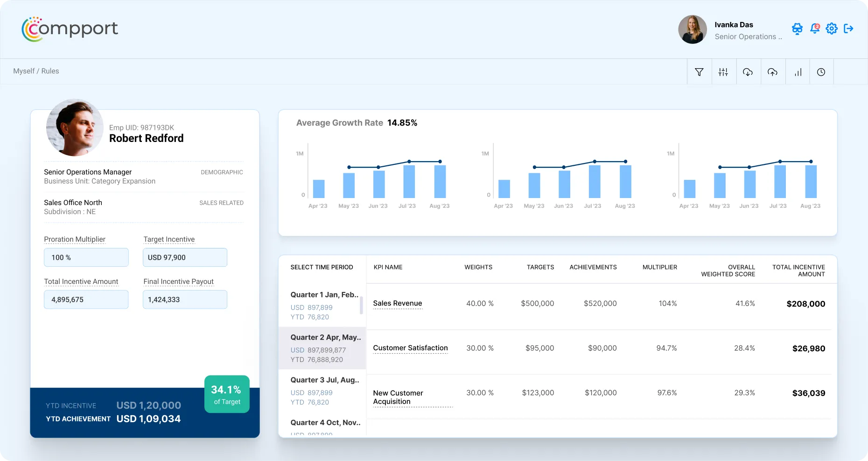Open the bar chart view icon
Image resolution: width=868 pixels, height=461 pixels.
pos(798,72)
